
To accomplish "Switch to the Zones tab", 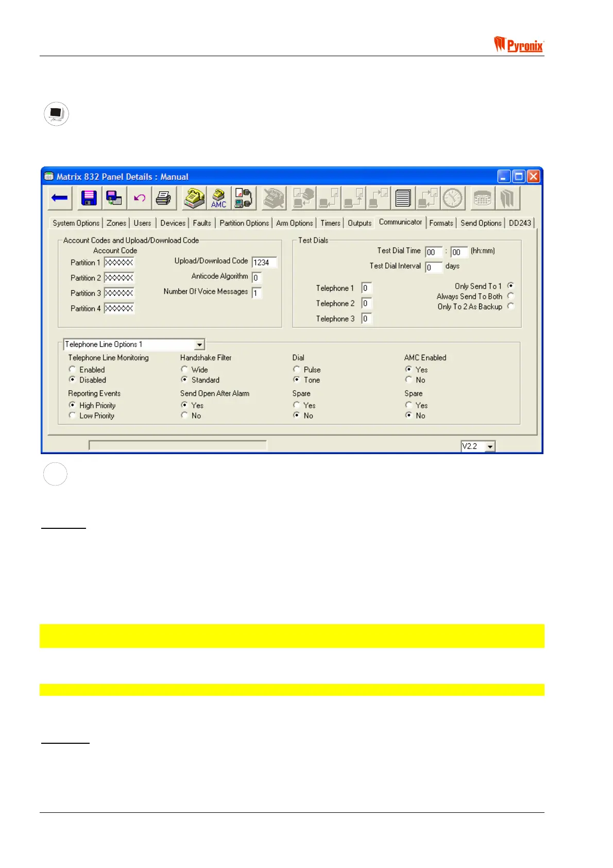I will tap(116, 223).
